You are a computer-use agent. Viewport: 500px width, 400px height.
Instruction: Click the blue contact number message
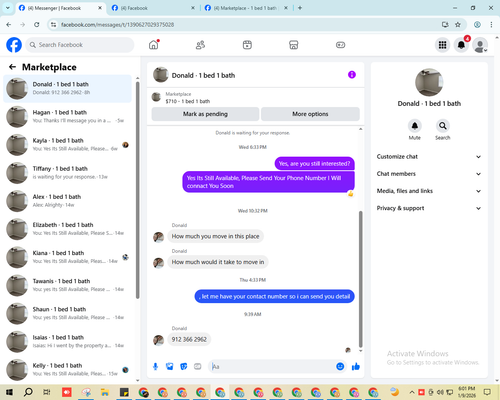[274, 296]
